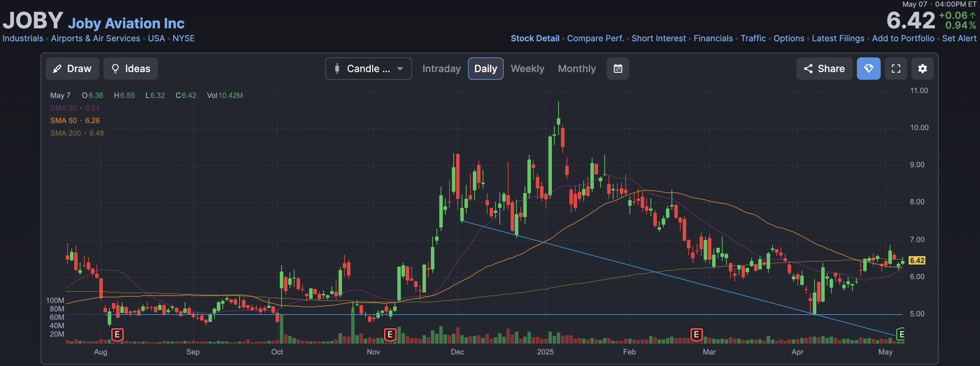
Task: Click the 100M volume axis label
Action: pyautogui.click(x=55, y=301)
